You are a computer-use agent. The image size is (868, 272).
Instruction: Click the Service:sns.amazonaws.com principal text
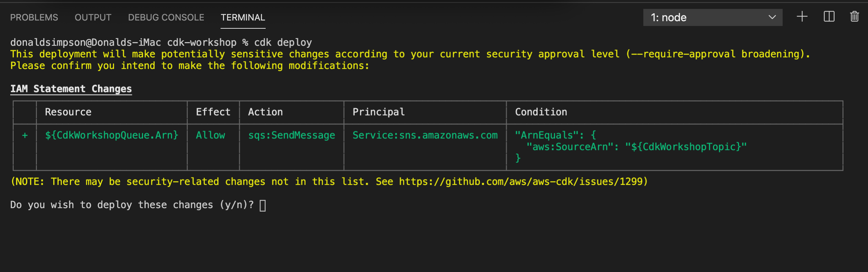click(x=425, y=135)
